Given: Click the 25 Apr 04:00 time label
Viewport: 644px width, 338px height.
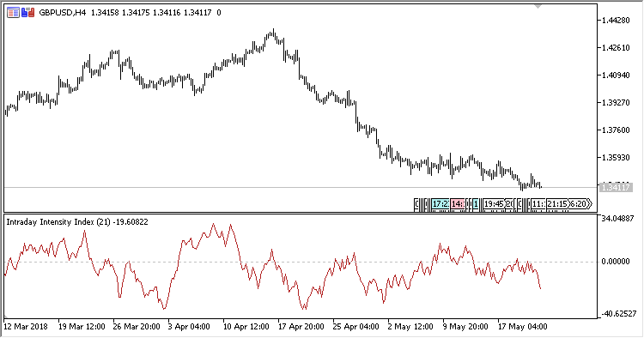Looking at the screenshot, I should pos(356,327).
